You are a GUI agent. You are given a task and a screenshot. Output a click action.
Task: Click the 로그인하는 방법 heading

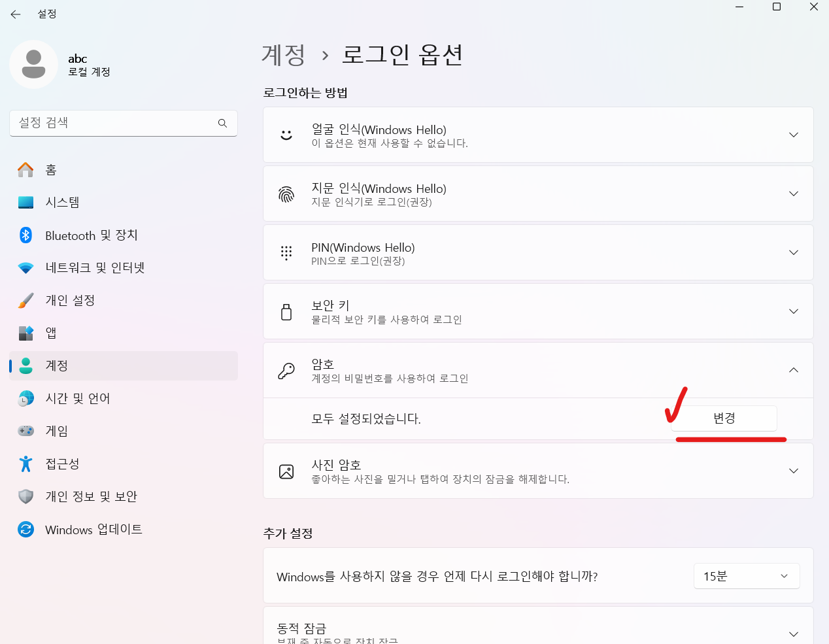(x=305, y=93)
